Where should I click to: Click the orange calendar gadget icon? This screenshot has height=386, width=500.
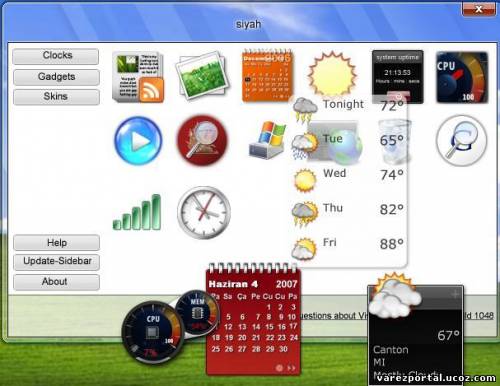pyautogui.click(x=267, y=76)
